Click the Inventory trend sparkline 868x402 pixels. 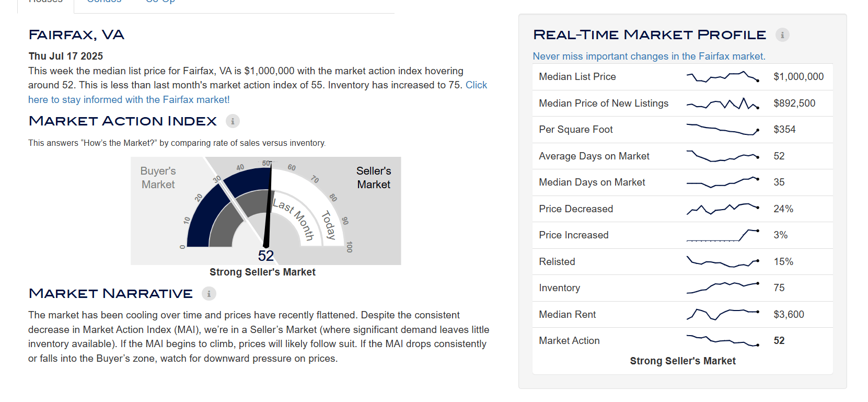[723, 288]
